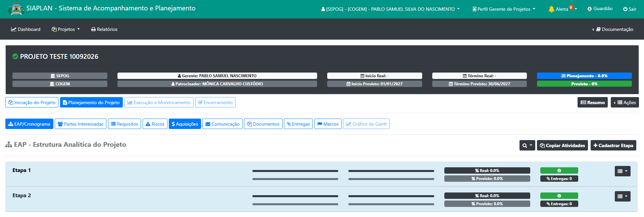Click the green check badge in Etapa 2
The width and height of the screenshot is (644, 217).
click(x=559, y=196)
